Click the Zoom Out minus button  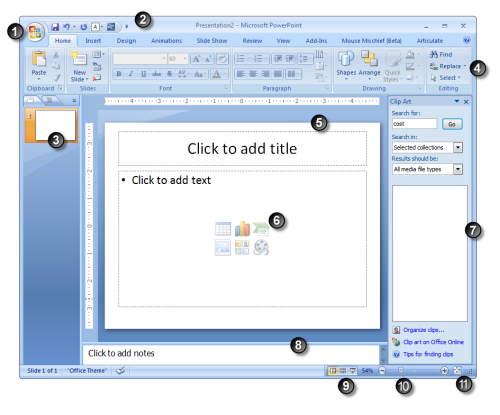(x=382, y=371)
